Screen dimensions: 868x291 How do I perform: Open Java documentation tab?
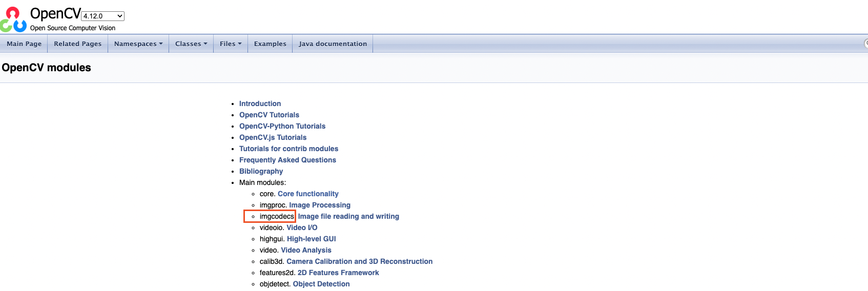[x=333, y=44]
